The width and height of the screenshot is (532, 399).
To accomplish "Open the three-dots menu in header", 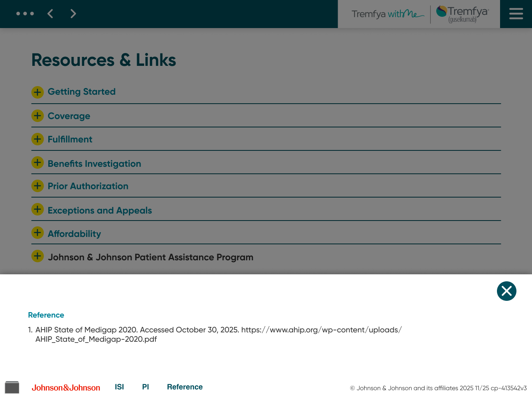I will tap(25, 14).
